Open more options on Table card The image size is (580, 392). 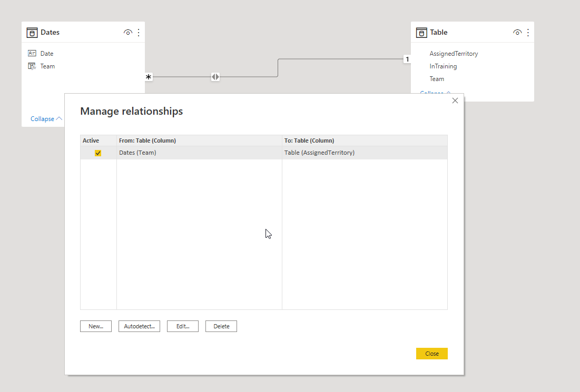coord(528,33)
